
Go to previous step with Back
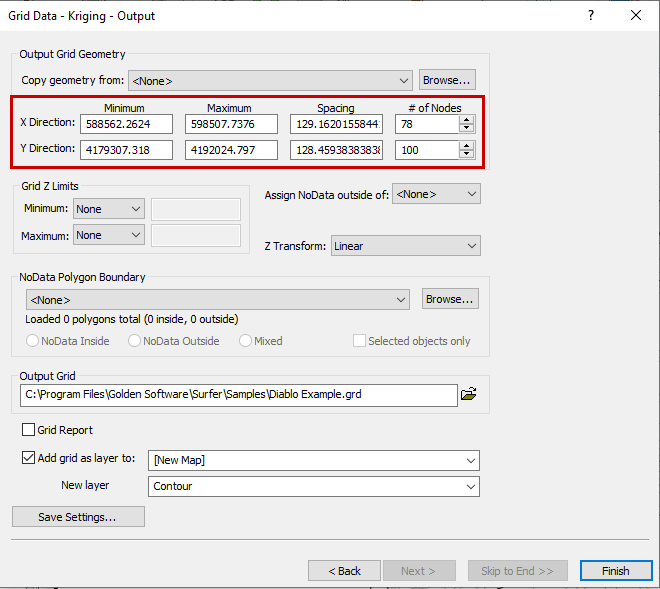[343, 571]
